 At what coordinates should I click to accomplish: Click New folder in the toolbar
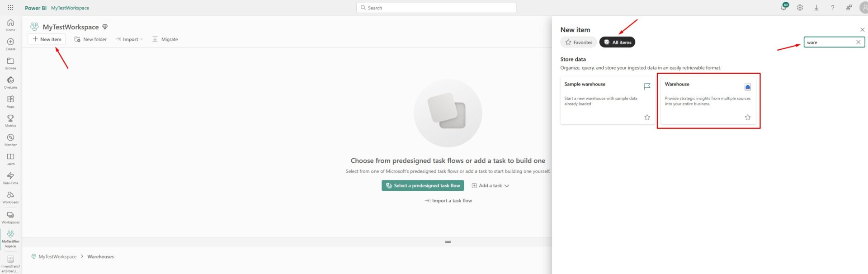[90, 39]
